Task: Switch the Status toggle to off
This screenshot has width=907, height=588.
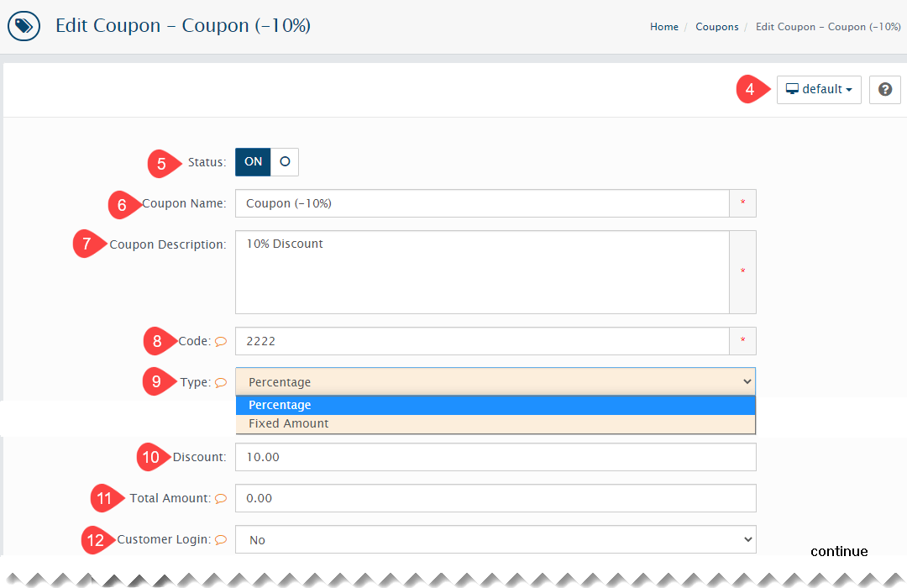Action: pos(285,162)
